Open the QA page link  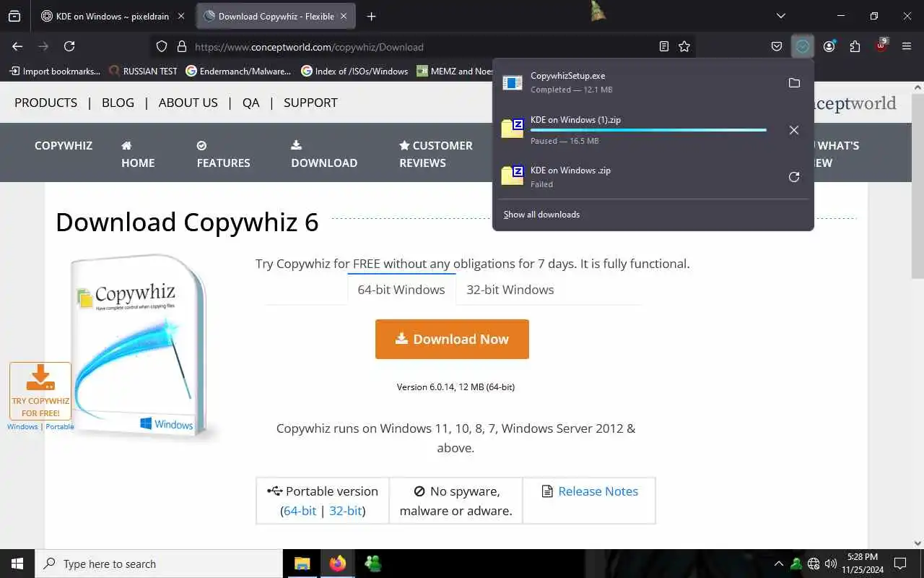coord(250,103)
